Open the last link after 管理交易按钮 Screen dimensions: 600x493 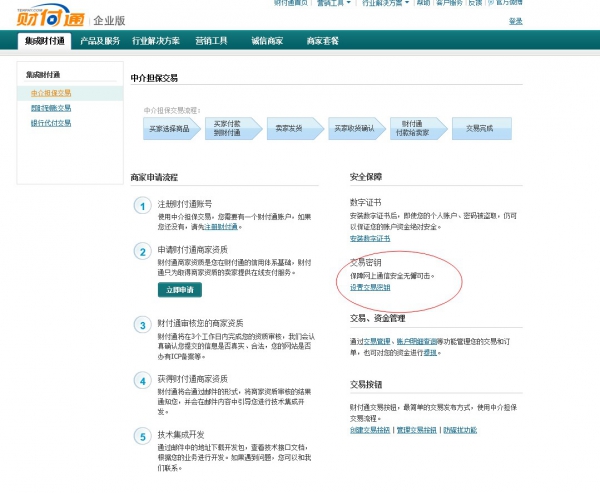[x=460, y=430]
